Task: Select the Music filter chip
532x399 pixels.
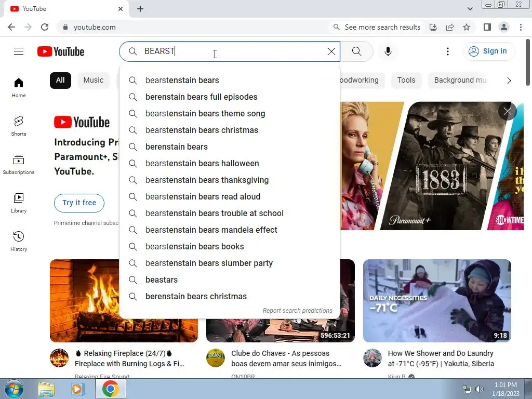Action: tap(94, 81)
